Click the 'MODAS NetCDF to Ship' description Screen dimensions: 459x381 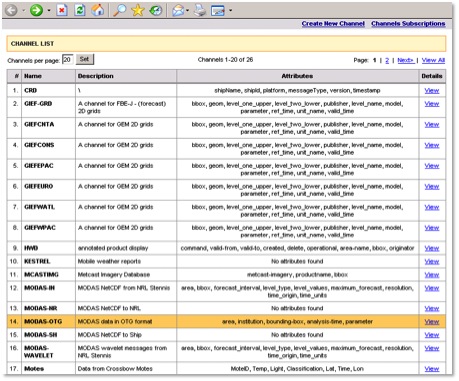click(x=110, y=335)
